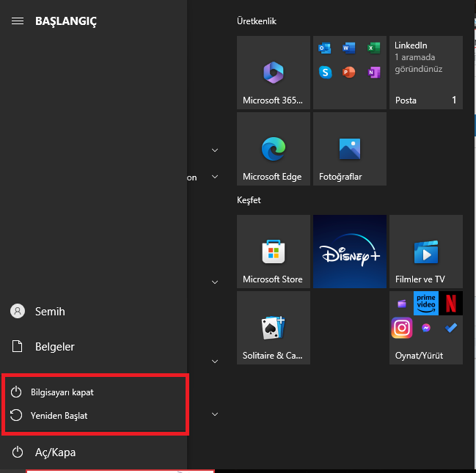Expand the chevron beside the 'on' entry
Screen dimensions: 476x473
click(x=215, y=177)
